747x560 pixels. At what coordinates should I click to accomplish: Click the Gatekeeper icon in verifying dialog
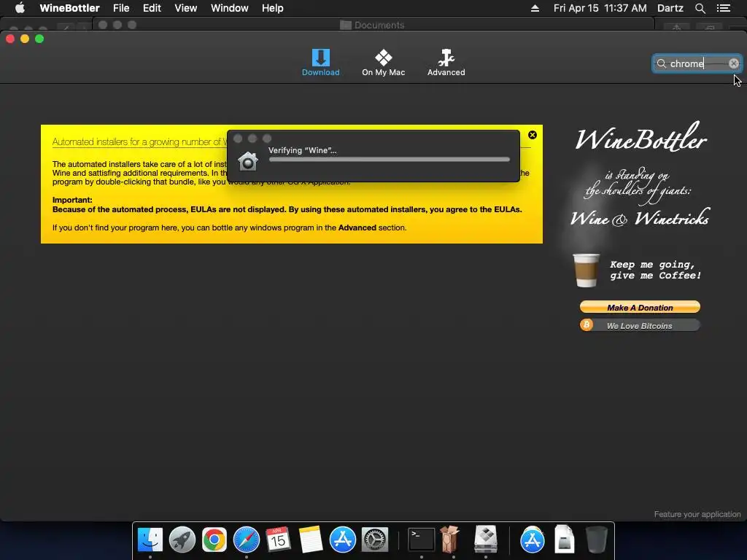(248, 161)
